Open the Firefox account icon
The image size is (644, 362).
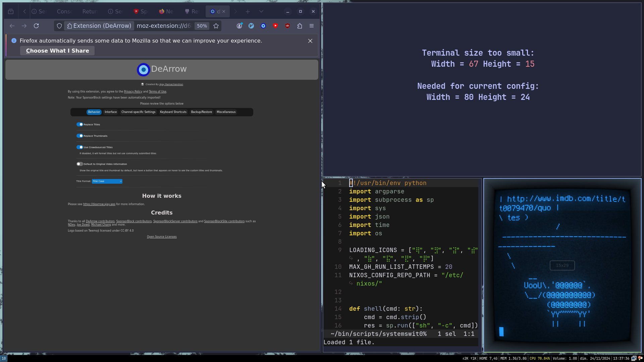(x=239, y=26)
